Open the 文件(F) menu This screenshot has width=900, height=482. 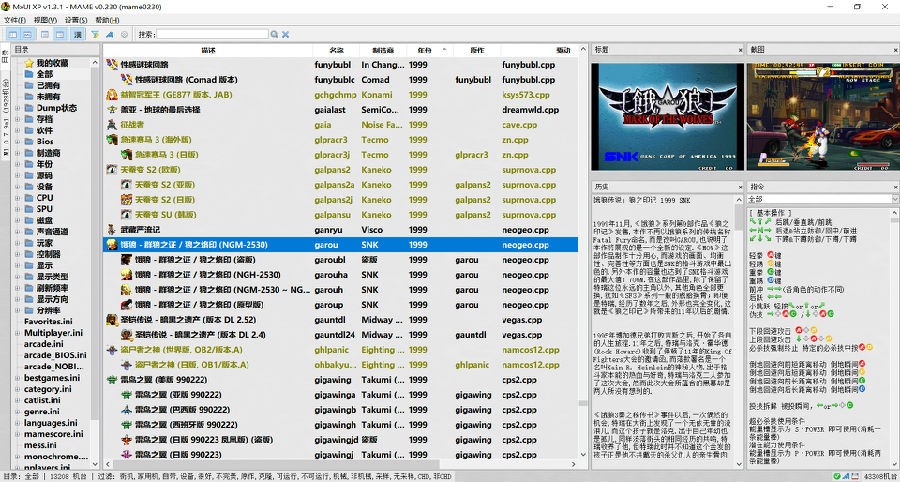coord(15,20)
